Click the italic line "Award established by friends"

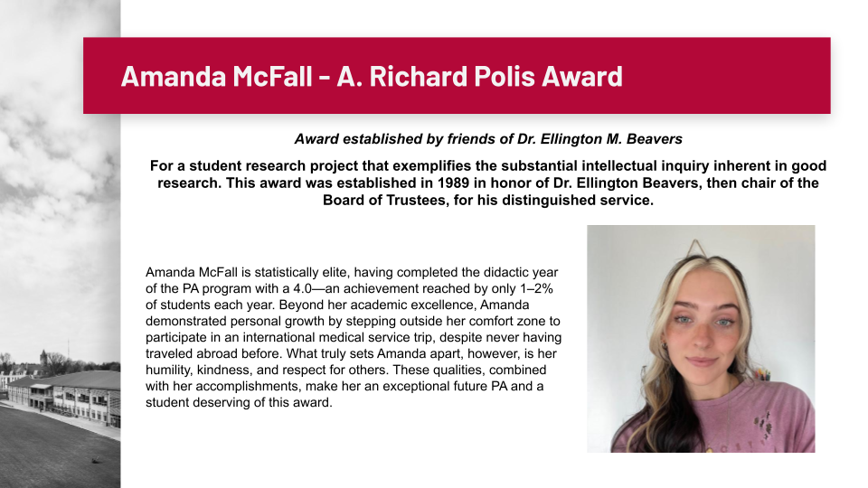click(380, 139)
